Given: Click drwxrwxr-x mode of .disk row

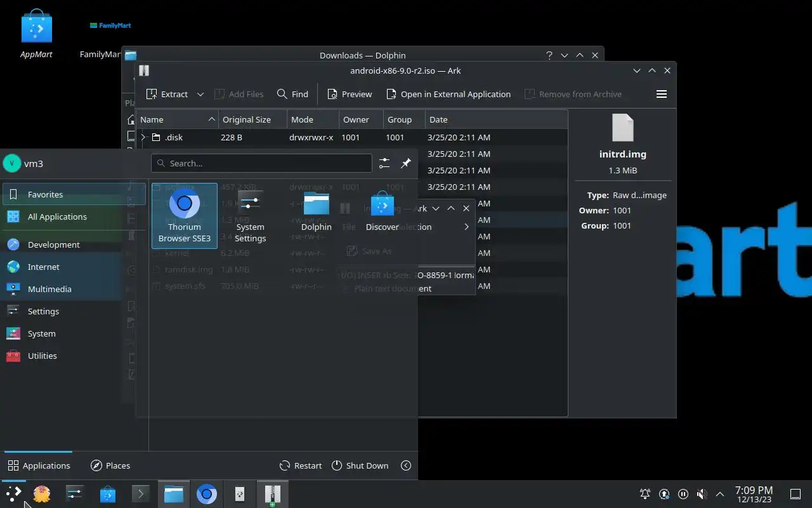Looking at the screenshot, I should 311,137.
